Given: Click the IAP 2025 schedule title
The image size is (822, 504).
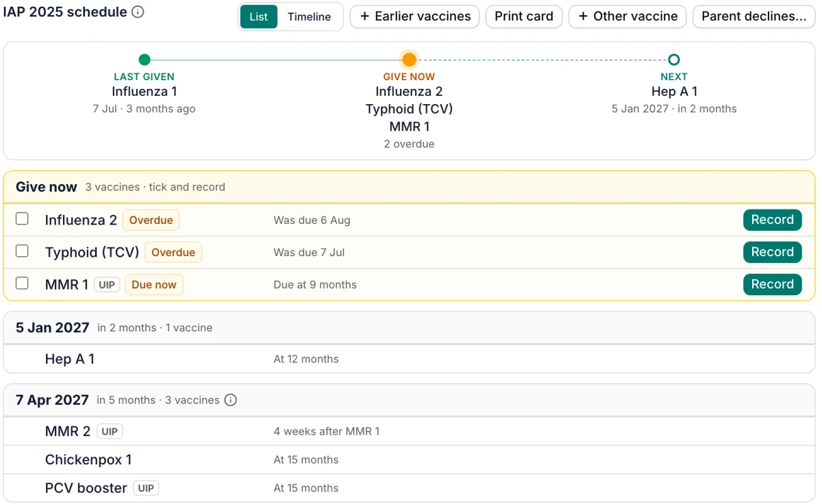Looking at the screenshot, I should [65, 12].
